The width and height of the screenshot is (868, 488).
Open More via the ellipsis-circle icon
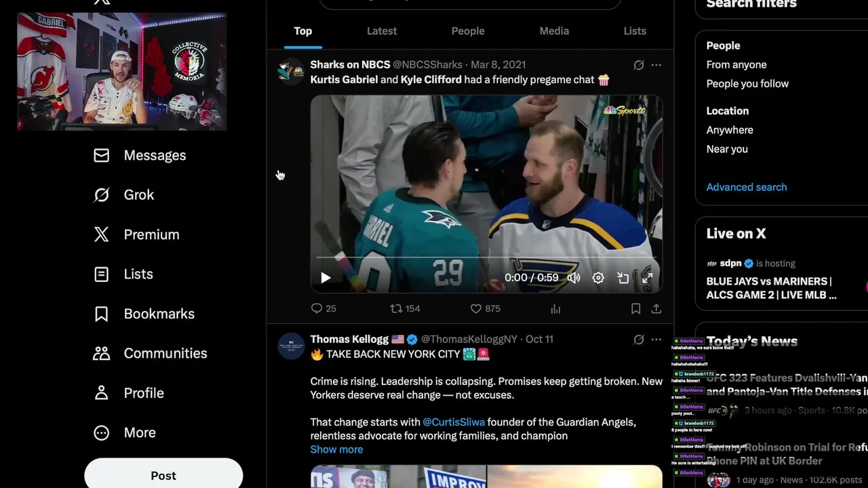(101, 432)
